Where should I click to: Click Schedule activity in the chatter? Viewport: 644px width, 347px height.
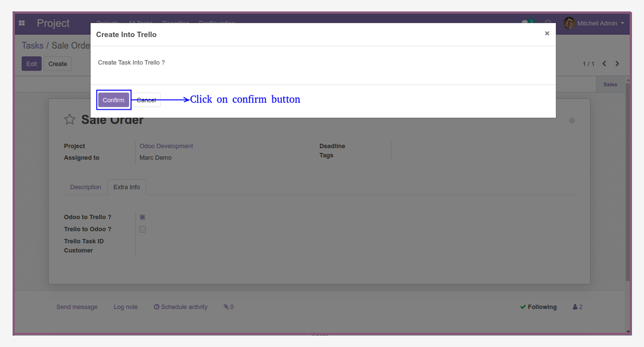point(181,307)
